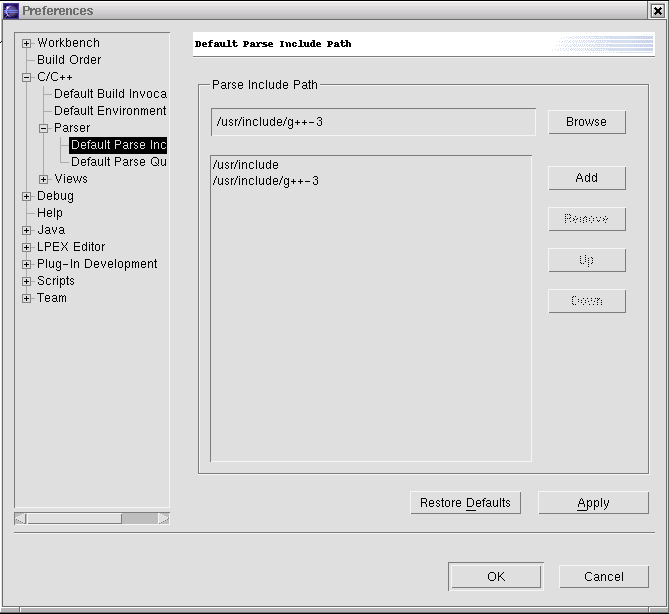Screen dimensions: 669x614
Task: Expand the Java preferences node
Action: click(27, 230)
